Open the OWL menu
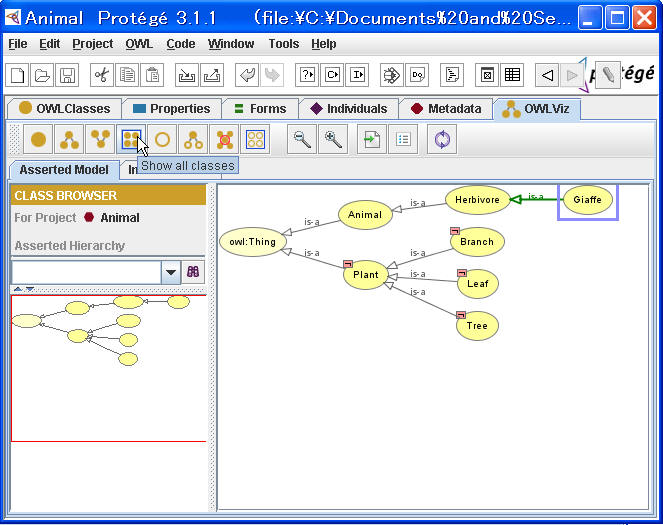This screenshot has width=663, height=525. pyautogui.click(x=139, y=44)
